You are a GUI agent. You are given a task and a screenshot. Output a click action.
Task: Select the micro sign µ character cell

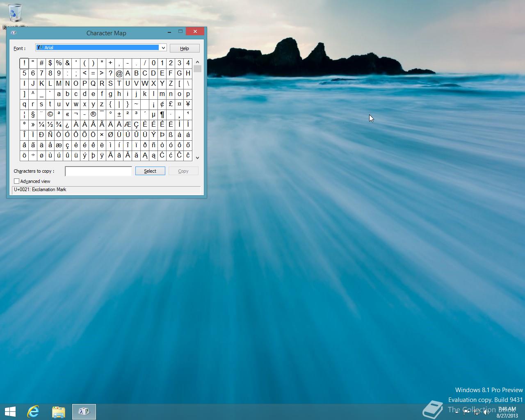click(x=153, y=114)
